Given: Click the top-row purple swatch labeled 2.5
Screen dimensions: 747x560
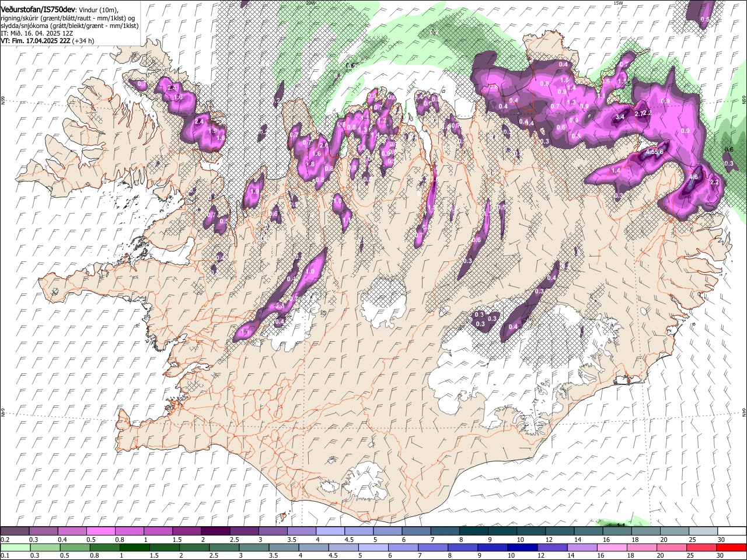Looking at the screenshot, I should pyautogui.click(x=244, y=531).
